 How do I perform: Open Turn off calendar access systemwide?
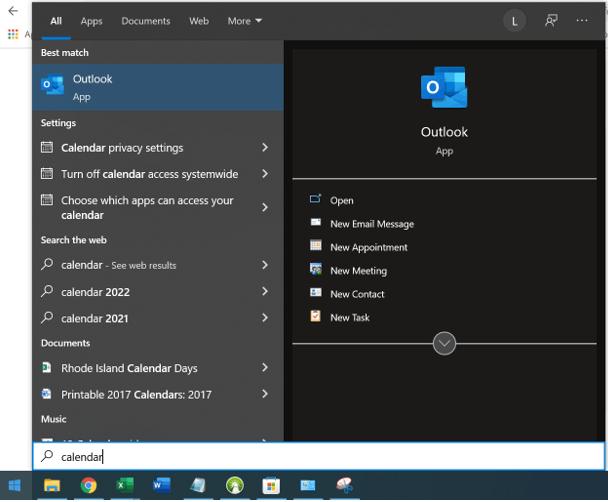tap(158, 174)
